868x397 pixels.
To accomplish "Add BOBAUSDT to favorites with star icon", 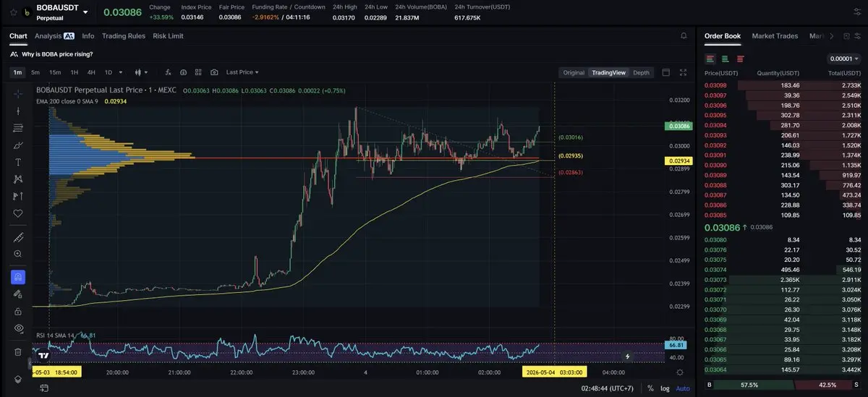I will click(13, 12).
